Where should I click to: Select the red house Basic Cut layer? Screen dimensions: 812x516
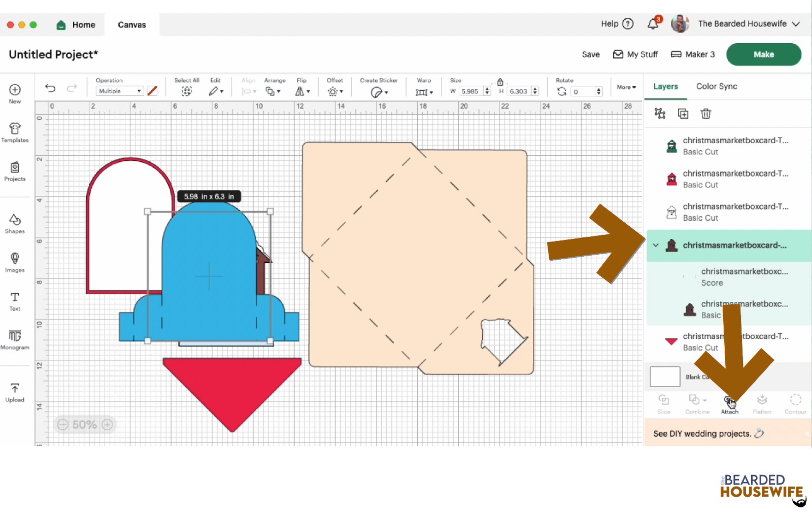pos(728,179)
